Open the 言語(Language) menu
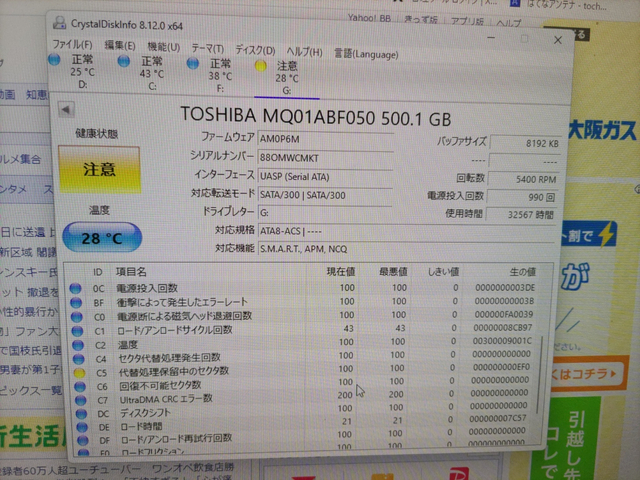This screenshot has width=640, height=480. click(x=366, y=54)
